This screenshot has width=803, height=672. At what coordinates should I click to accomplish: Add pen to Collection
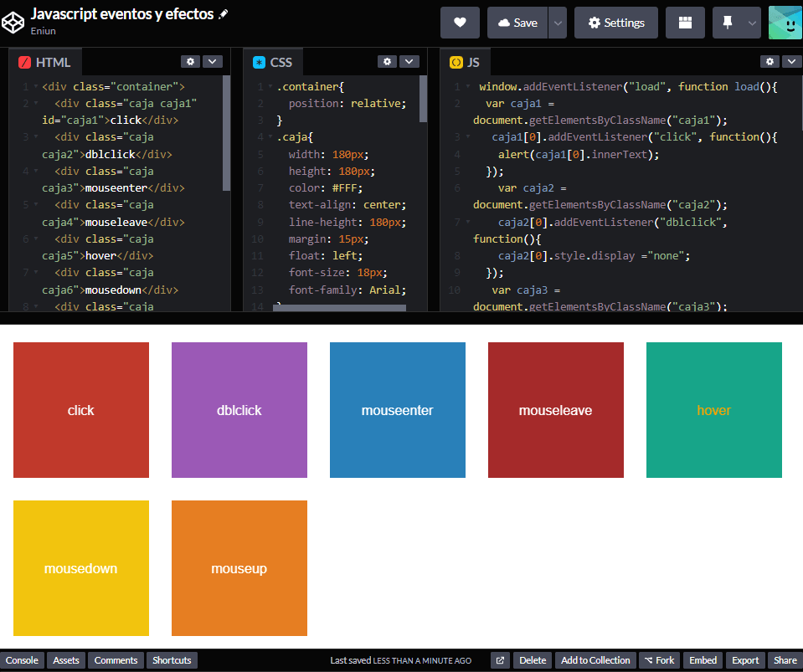595,660
